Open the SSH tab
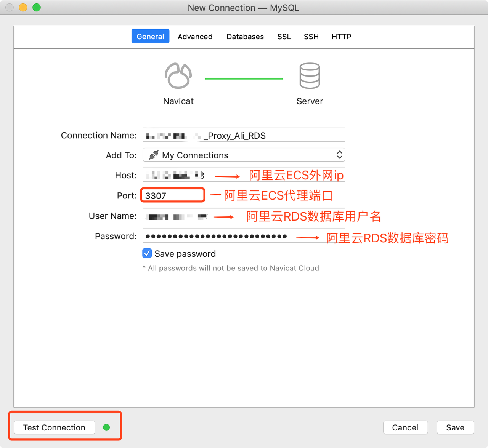This screenshot has width=488, height=448. pos(311,37)
